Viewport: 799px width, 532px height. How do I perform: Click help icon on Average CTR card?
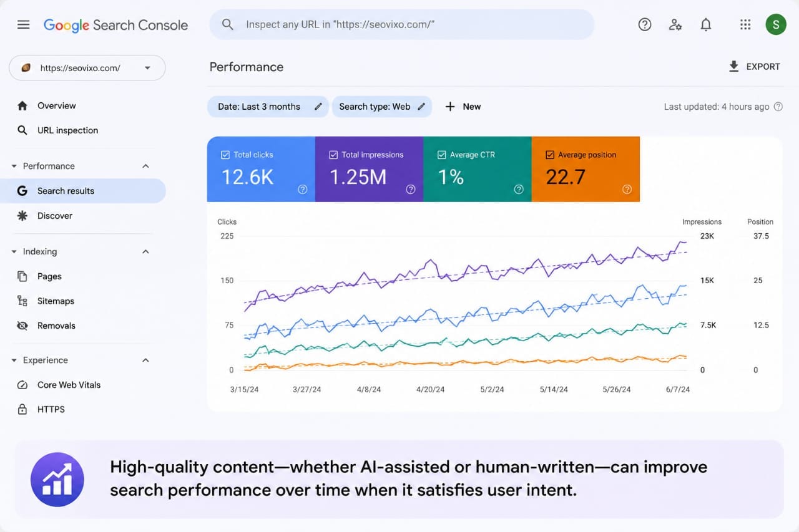click(519, 190)
